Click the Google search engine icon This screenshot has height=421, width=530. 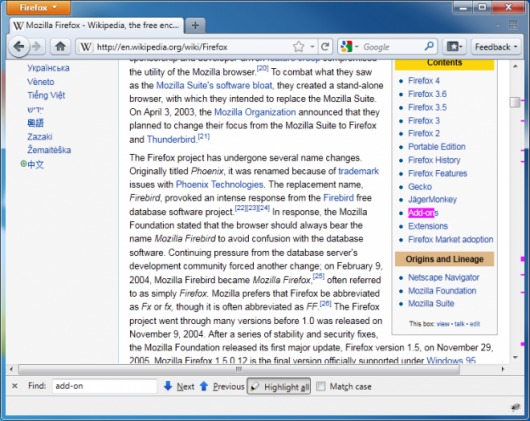pos(346,47)
